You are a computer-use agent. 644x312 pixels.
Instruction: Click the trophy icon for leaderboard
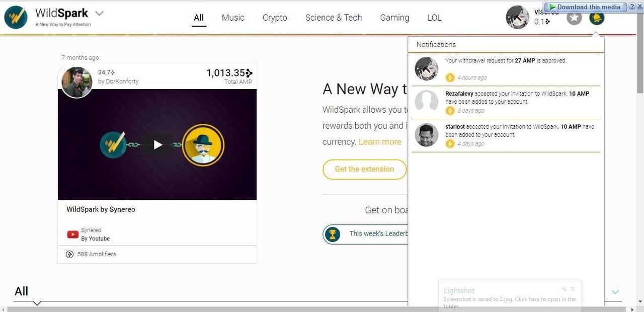pyautogui.click(x=332, y=234)
